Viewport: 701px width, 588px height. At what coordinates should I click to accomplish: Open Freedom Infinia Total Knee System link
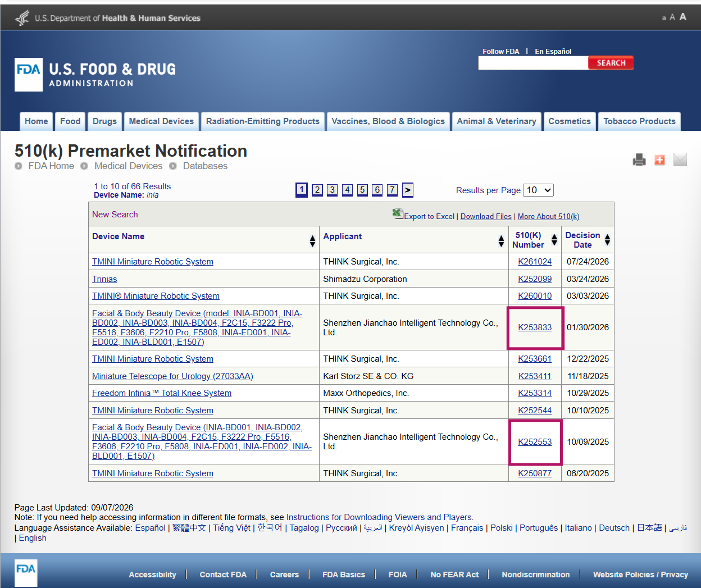162,393
